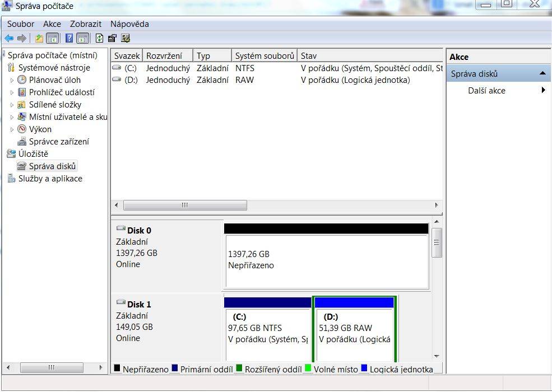The image size is (552, 392).
Task: Sort by the Rozvržení column header
Action: coord(168,55)
